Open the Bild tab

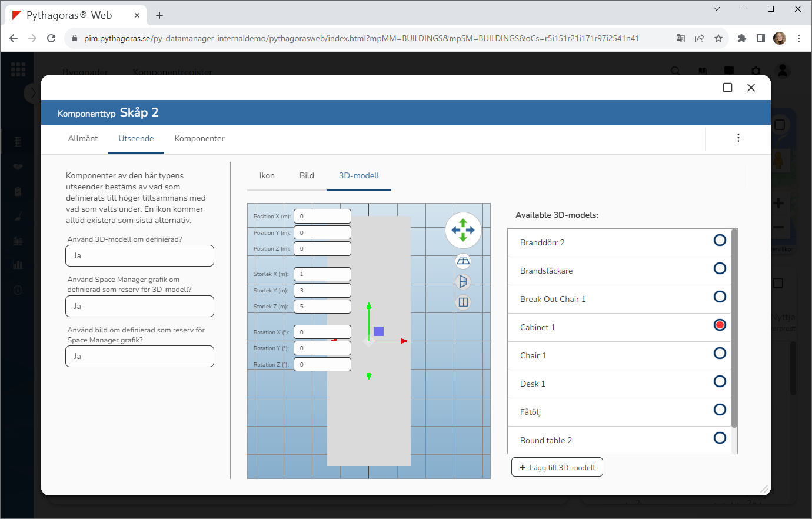click(307, 176)
